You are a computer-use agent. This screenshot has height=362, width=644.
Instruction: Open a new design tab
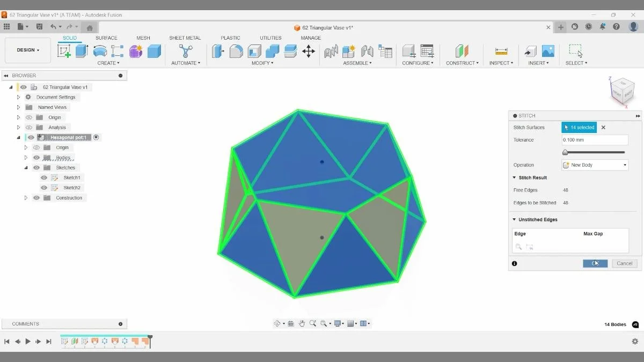(x=561, y=27)
